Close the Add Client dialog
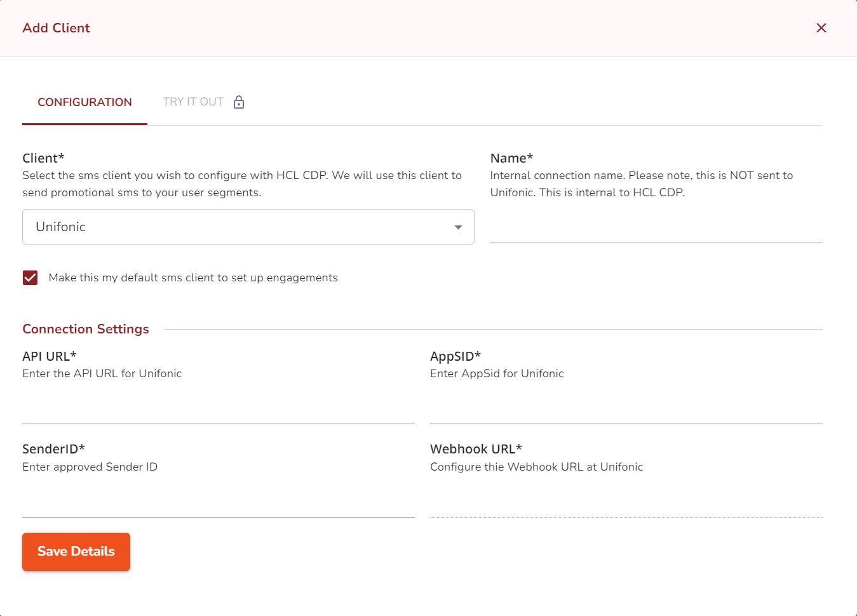857x616 pixels. tap(821, 28)
